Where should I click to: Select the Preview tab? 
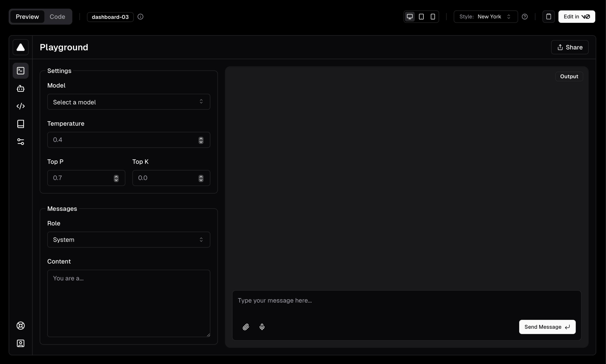[x=27, y=17]
